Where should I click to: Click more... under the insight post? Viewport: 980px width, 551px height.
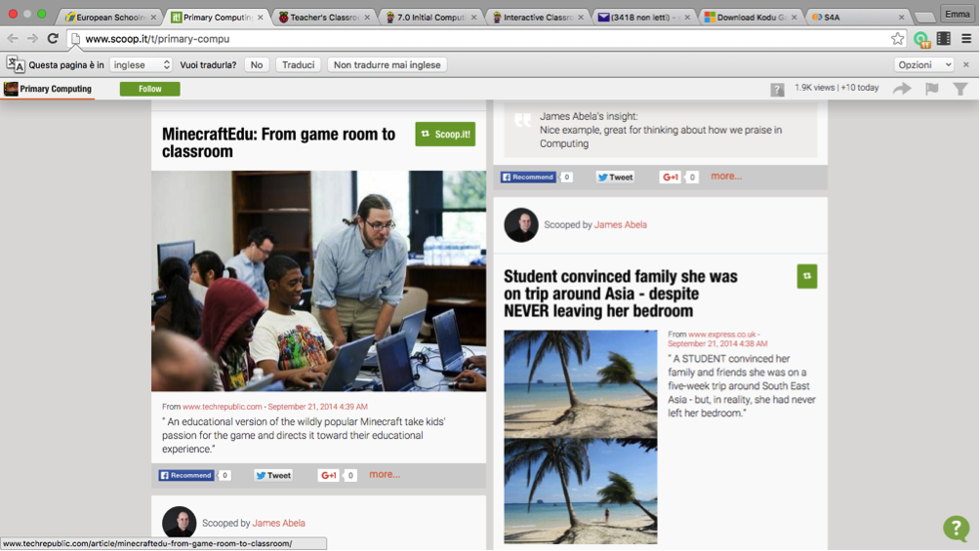pos(726,177)
